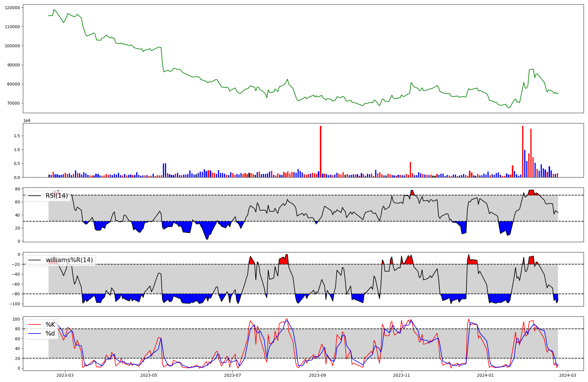Click the 2024-01 date tick label
588x382 pixels.
[x=485, y=375]
